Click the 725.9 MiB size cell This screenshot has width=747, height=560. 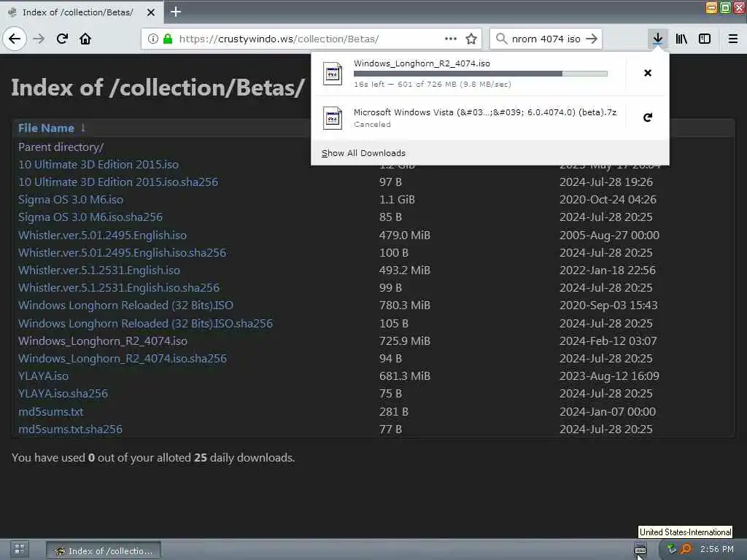(404, 341)
